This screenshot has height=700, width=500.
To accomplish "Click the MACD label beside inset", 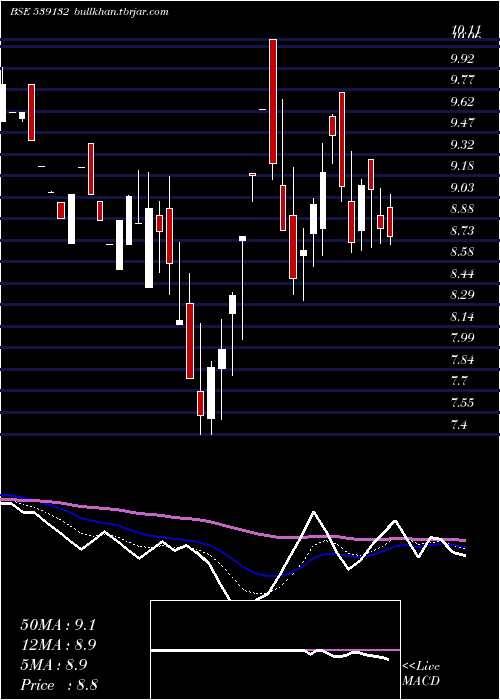I will [x=421, y=681].
